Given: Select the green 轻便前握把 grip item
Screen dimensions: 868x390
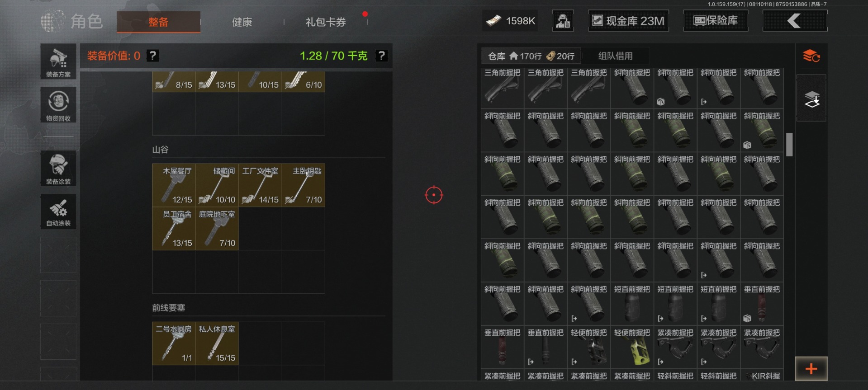Looking at the screenshot, I should point(632,347).
